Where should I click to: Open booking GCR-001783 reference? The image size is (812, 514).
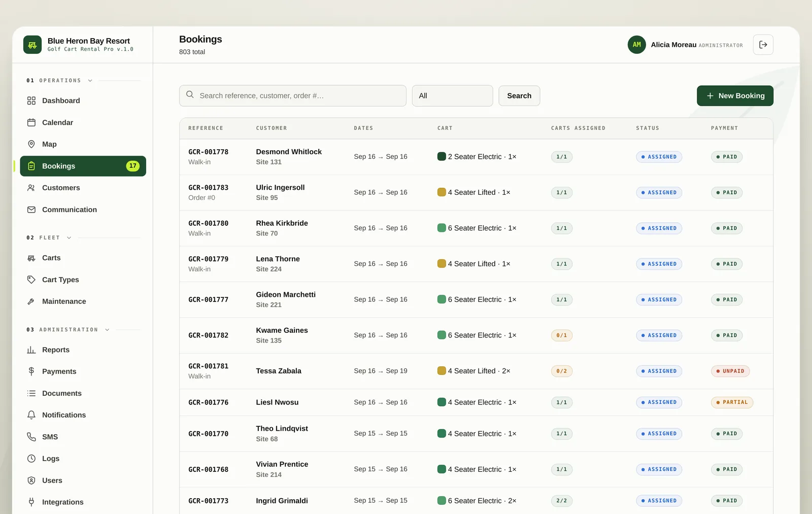coord(208,188)
